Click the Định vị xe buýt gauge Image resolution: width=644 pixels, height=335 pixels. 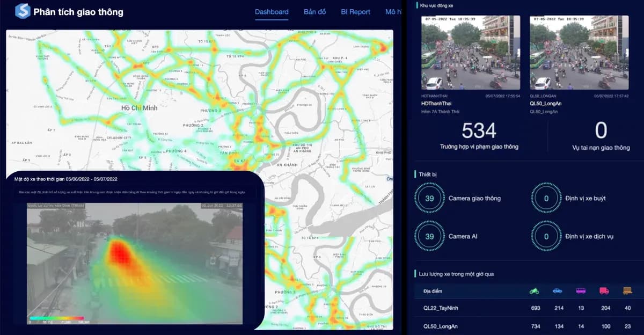coord(546,198)
